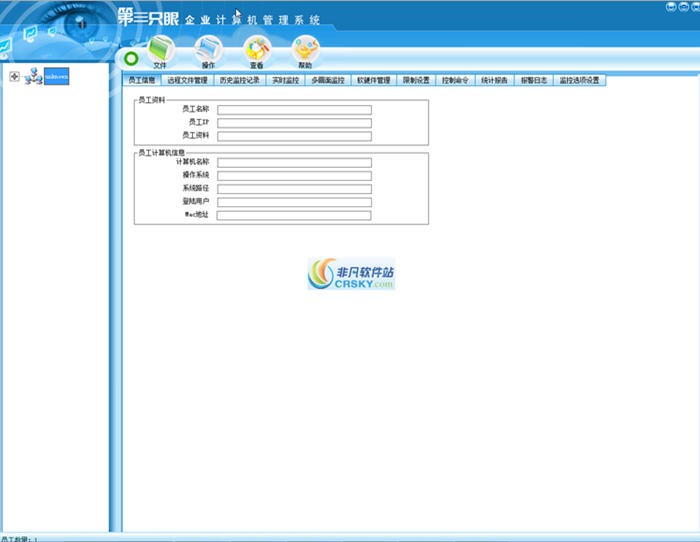This screenshot has height=542, width=700.
Task: Focus the 员工资料 input field
Action: [294, 136]
